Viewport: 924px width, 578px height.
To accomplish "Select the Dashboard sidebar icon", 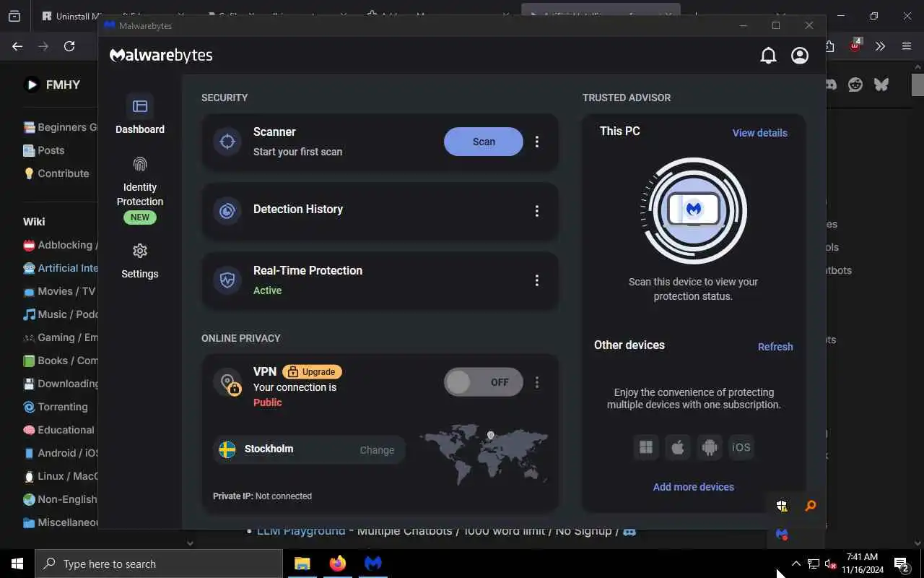I will click(x=140, y=106).
